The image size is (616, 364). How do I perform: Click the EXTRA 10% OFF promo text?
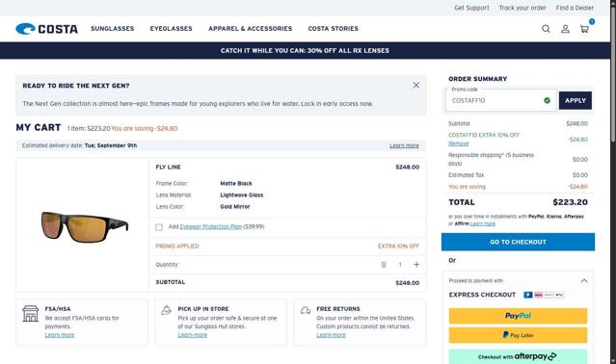(398, 247)
